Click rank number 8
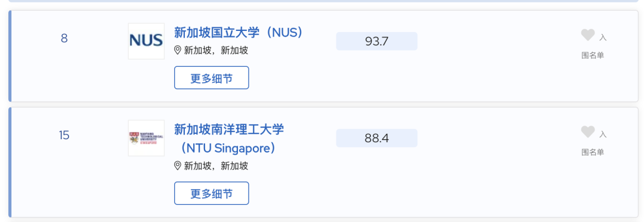This screenshot has height=222, width=644. click(64, 39)
